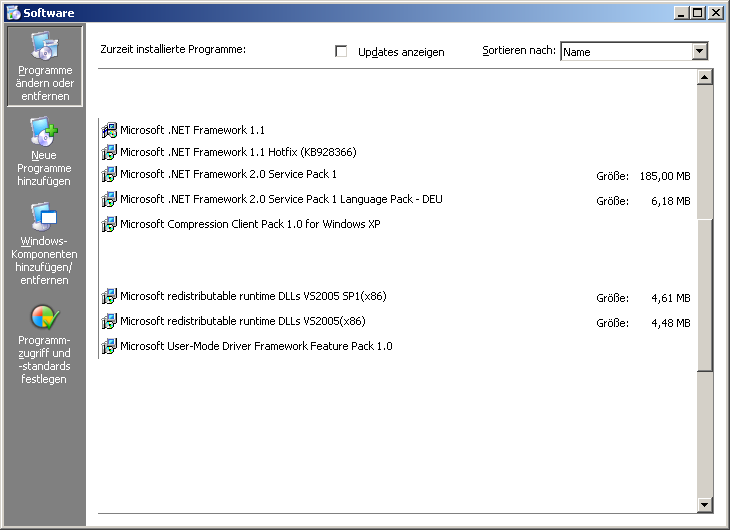Minimize the Software window
Viewport: 730px width, 530px height.
[x=682, y=13]
